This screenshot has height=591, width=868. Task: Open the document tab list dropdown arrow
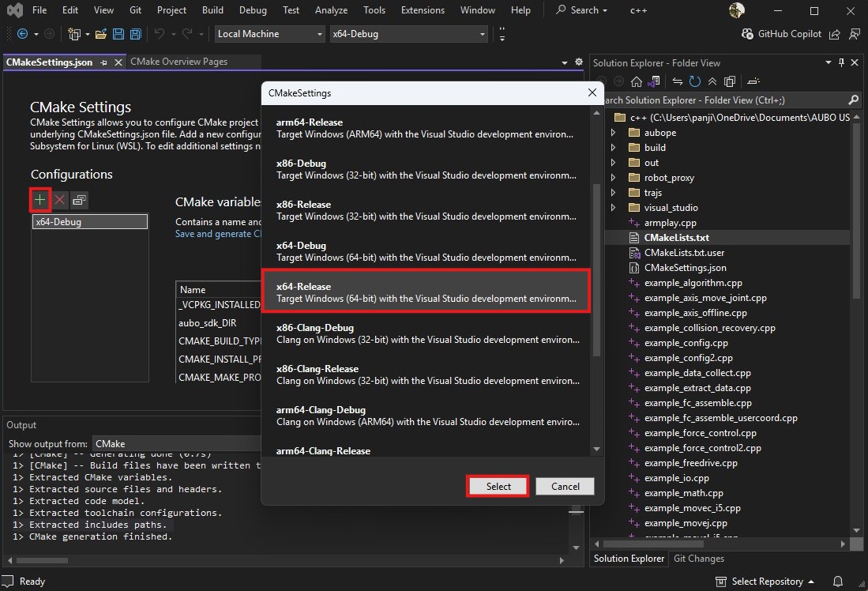(565, 62)
